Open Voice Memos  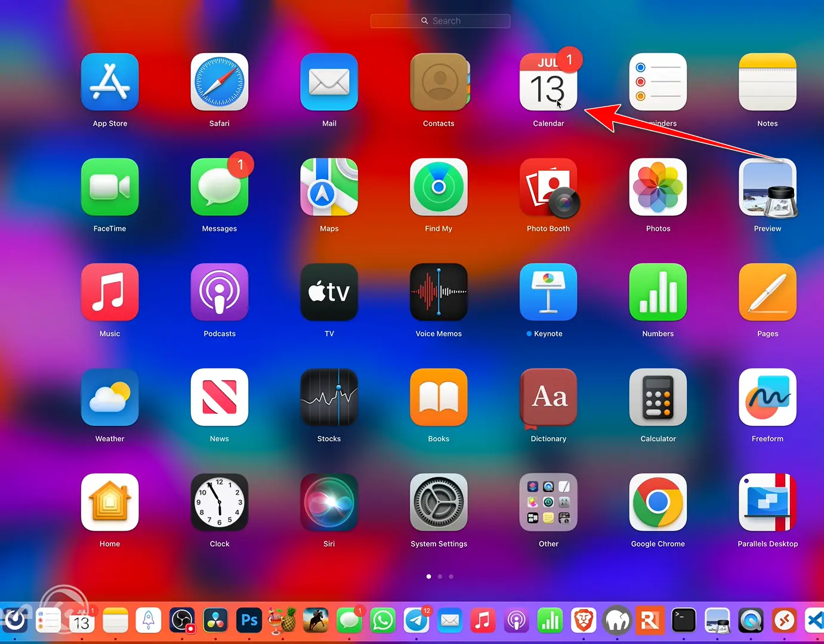coord(439,292)
